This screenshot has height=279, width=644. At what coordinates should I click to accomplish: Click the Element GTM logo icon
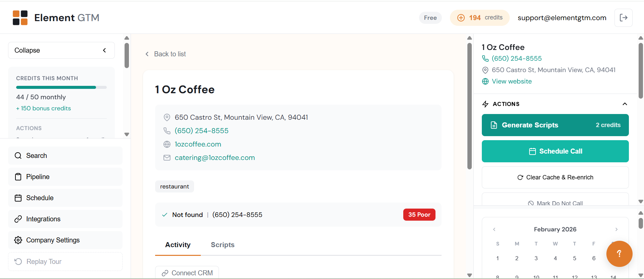20,18
